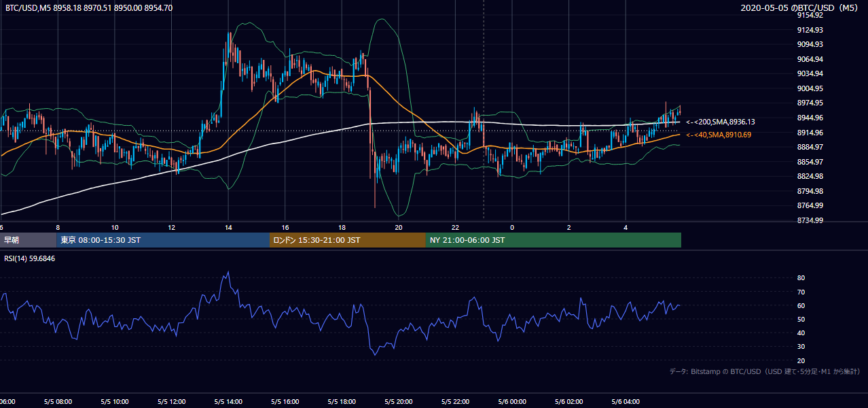The height and width of the screenshot is (408, 868).
Task: Click the 5/6 04:00 date label
Action: point(626,401)
